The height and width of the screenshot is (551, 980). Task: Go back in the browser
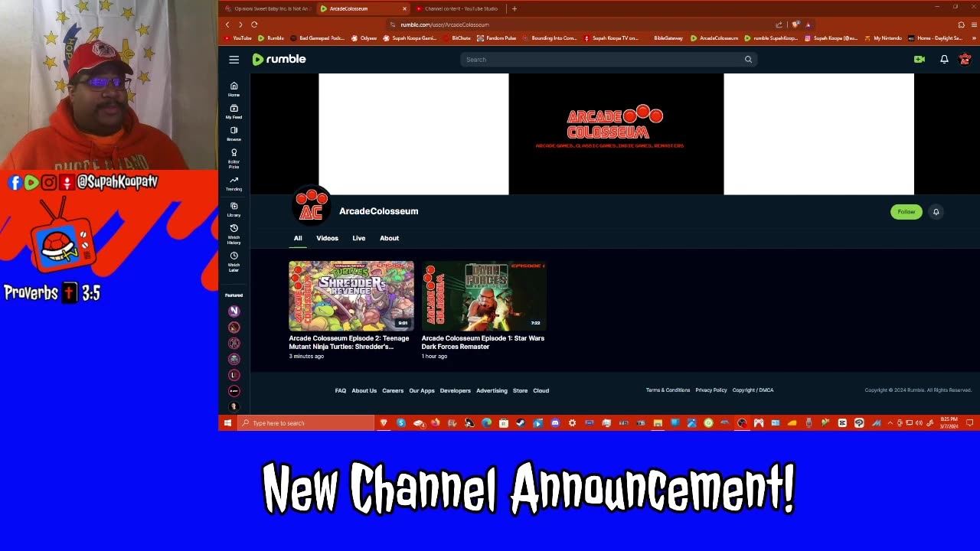tap(227, 24)
